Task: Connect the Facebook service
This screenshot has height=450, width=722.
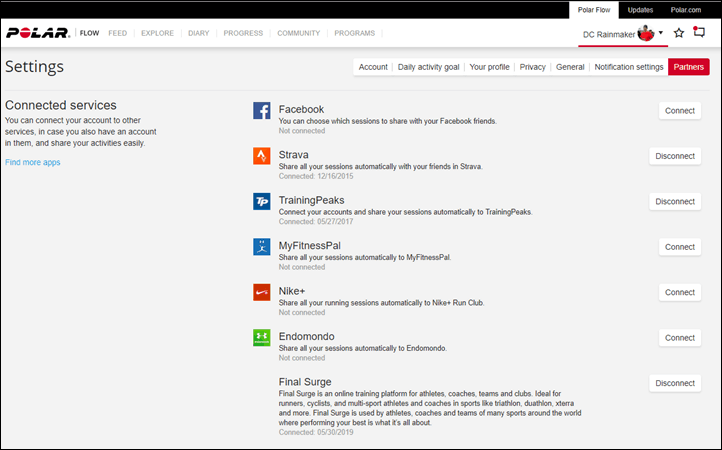Action: coord(680,111)
